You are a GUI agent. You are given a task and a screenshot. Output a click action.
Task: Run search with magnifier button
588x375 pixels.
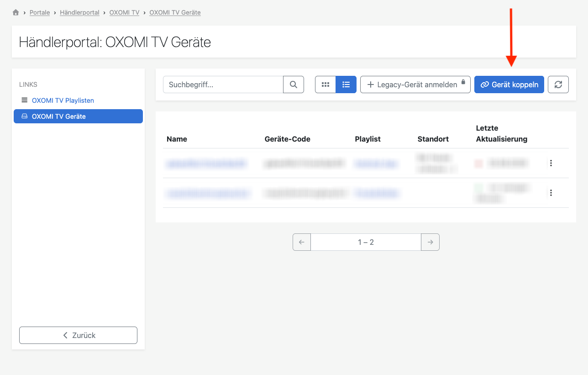(x=294, y=85)
